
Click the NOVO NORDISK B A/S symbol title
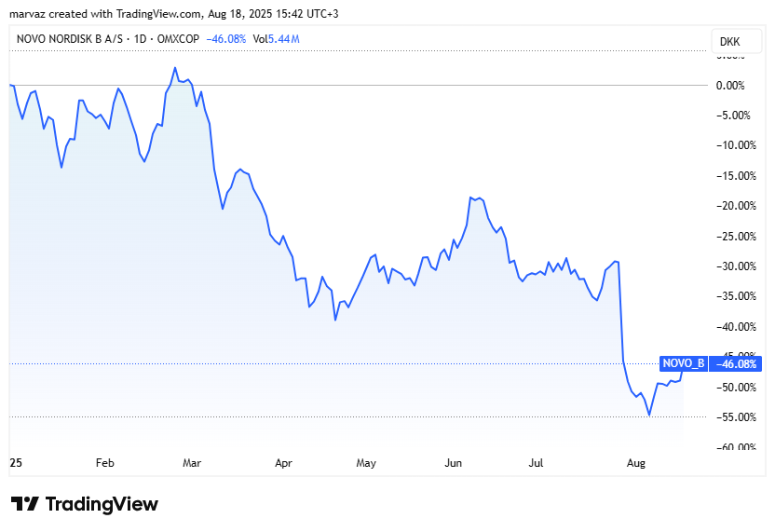coord(69,39)
